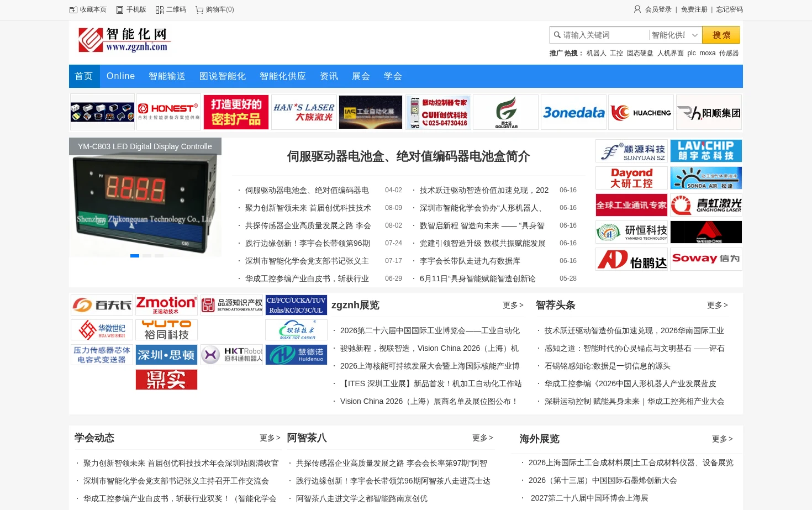Open the Online navigation tab
Image resolution: width=812 pixels, height=510 pixels.
tap(120, 76)
